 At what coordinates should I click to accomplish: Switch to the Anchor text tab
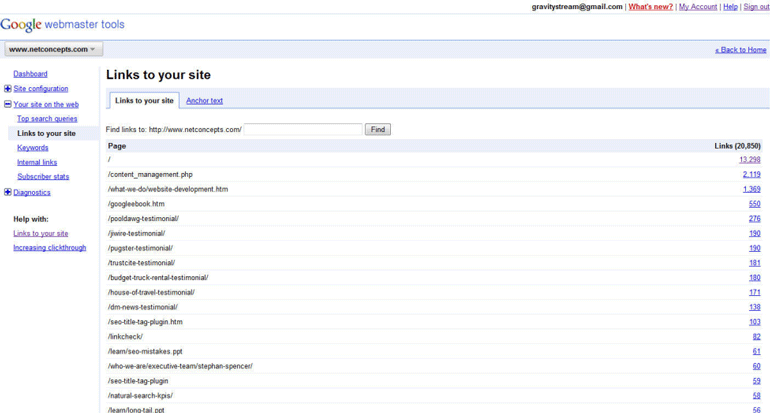204,101
